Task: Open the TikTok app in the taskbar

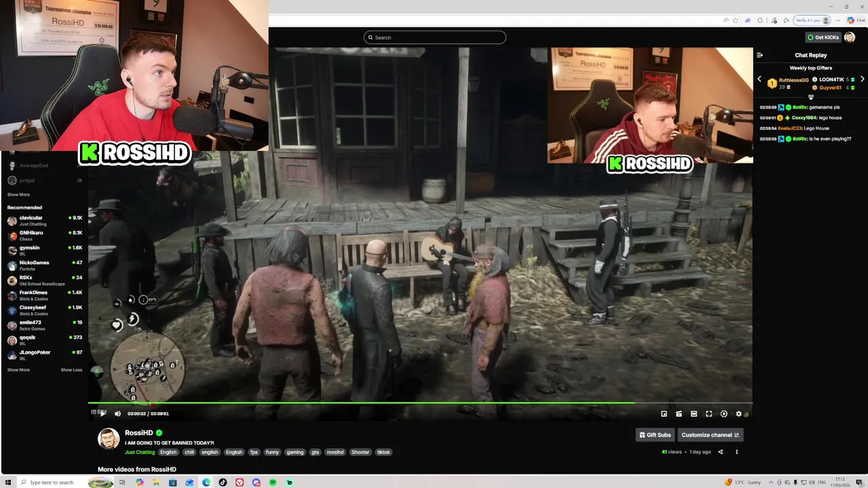Action: (x=223, y=483)
